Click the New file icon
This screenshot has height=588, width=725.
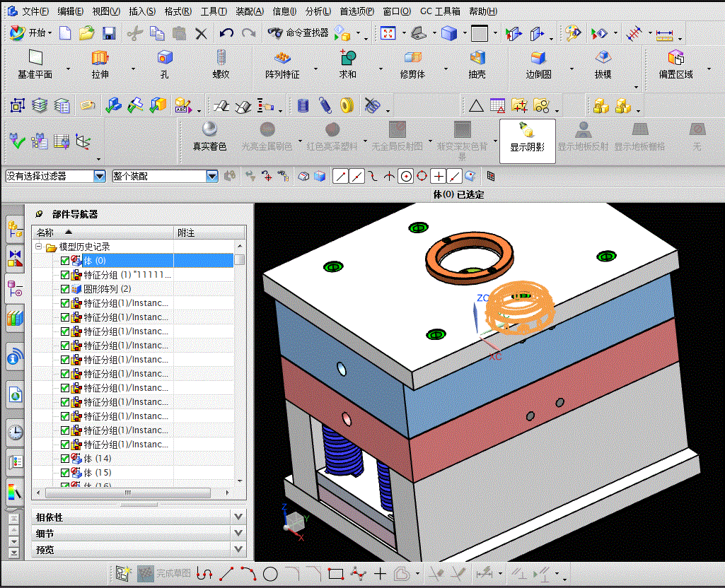65,33
